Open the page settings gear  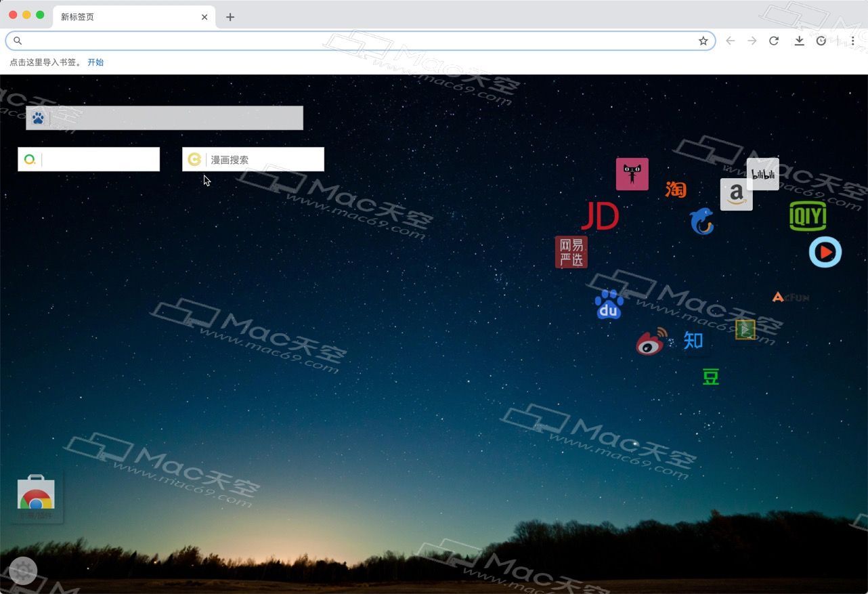tap(23, 571)
